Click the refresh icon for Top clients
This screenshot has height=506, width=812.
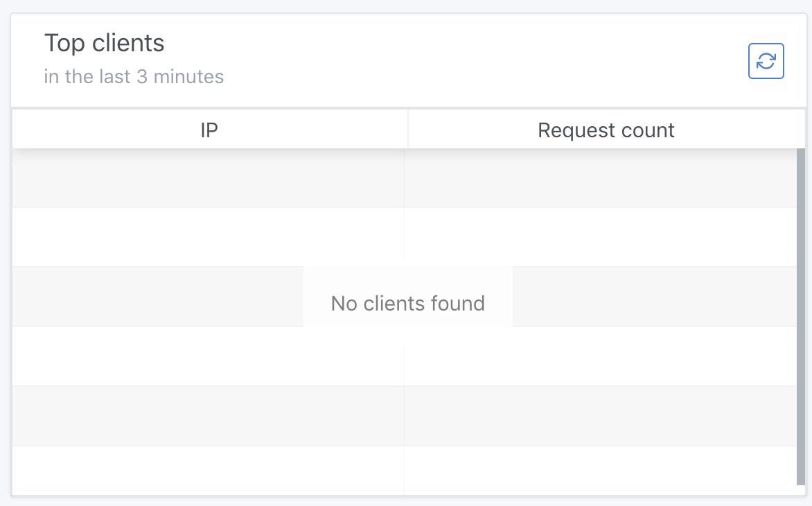[766, 61]
